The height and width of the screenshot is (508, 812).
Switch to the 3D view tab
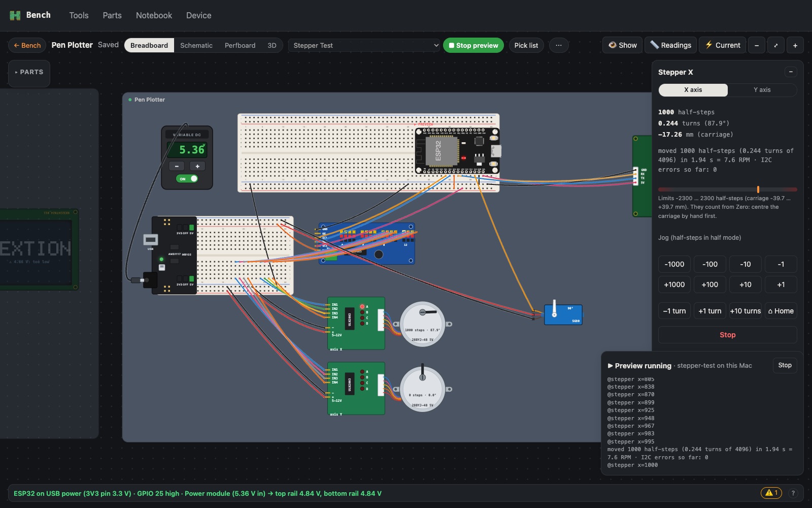click(272, 45)
